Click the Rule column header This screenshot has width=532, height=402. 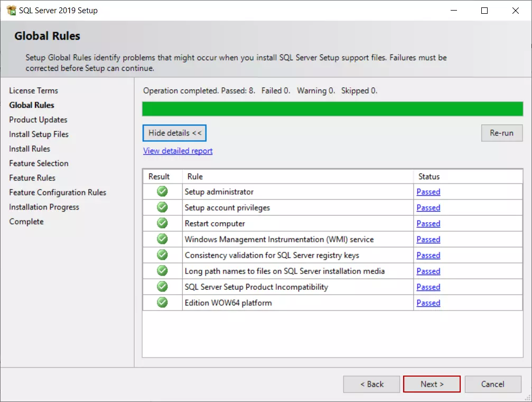(298, 176)
